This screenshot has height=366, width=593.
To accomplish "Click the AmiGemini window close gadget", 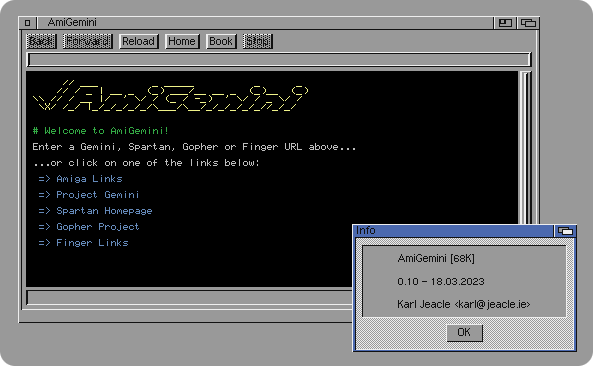I will [28, 23].
